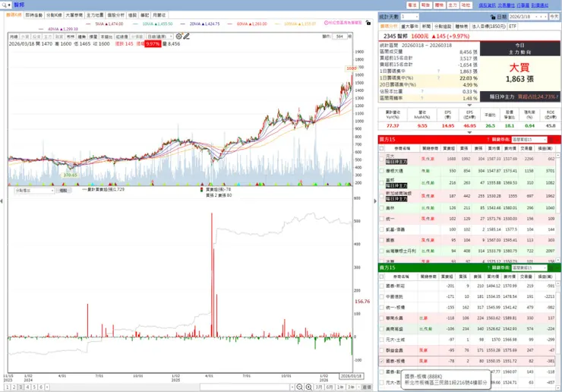562x392 pixels.
Task: Set chart range to 6月
Action: [330, 387]
